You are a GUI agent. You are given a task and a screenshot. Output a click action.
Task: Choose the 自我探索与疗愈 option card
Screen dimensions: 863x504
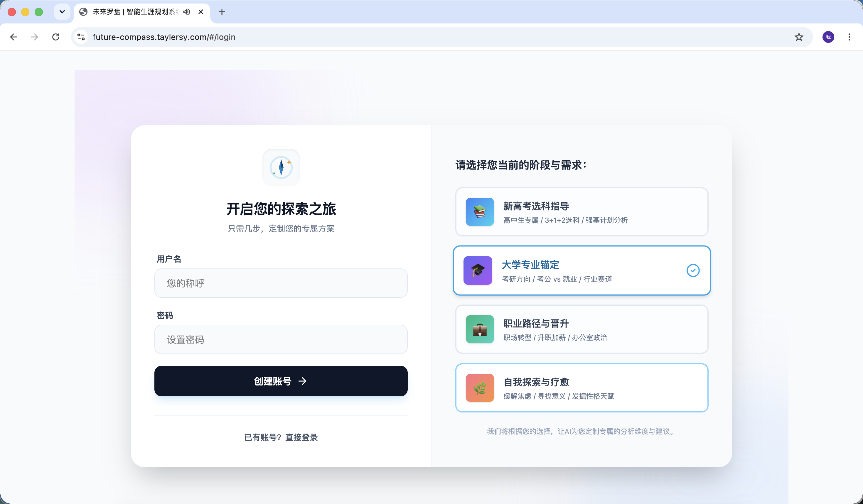tap(581, 388)
